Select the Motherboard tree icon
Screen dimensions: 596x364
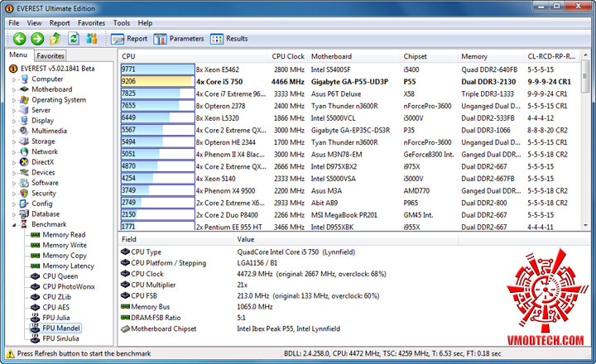pyautogui.click(x=24, y=89)
